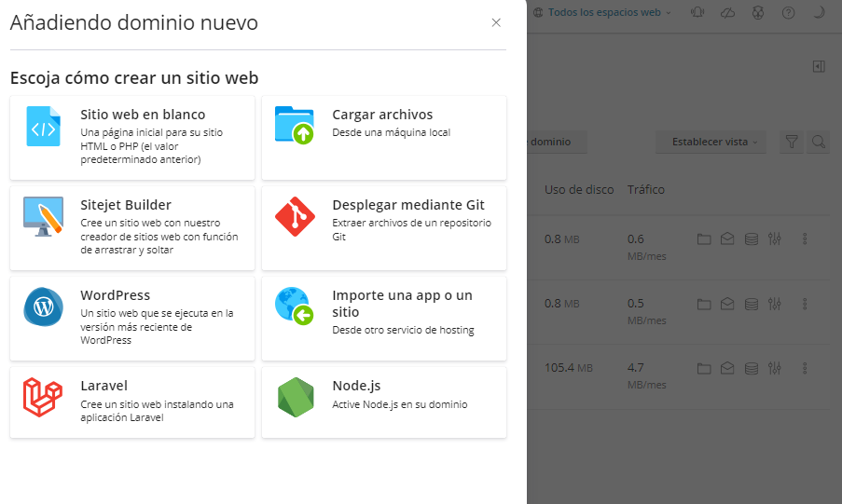Open kebab menu in the 0.6 MB/mes row

[805, 238]
